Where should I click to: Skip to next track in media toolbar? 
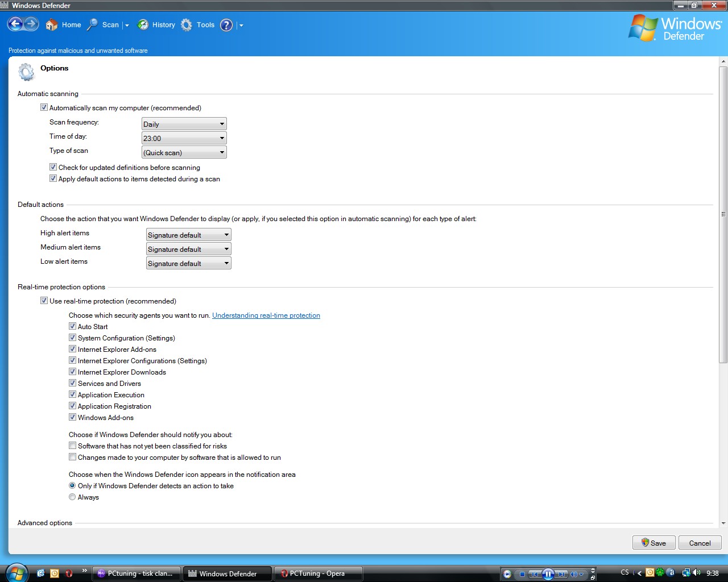[x=561, y=574]
